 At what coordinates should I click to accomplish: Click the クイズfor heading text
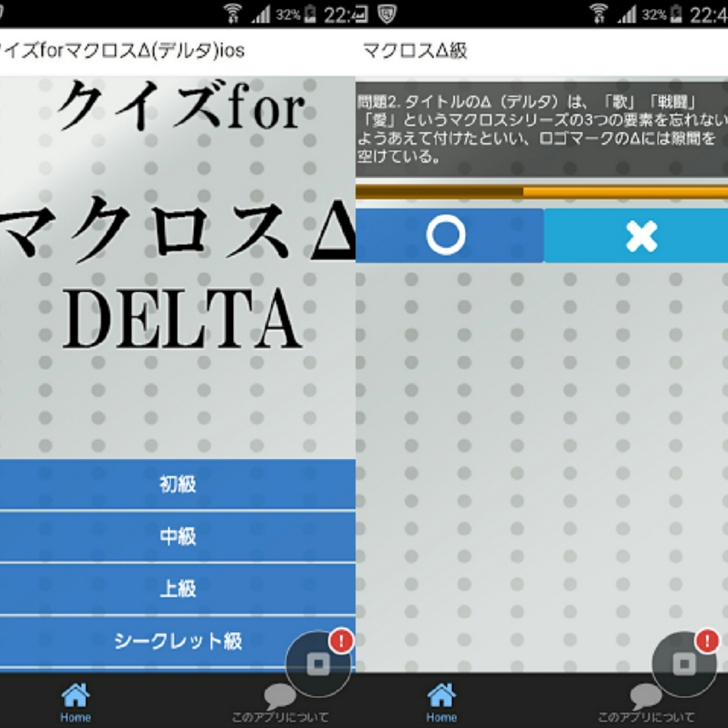pyautogui.click(x=181, y=106)
